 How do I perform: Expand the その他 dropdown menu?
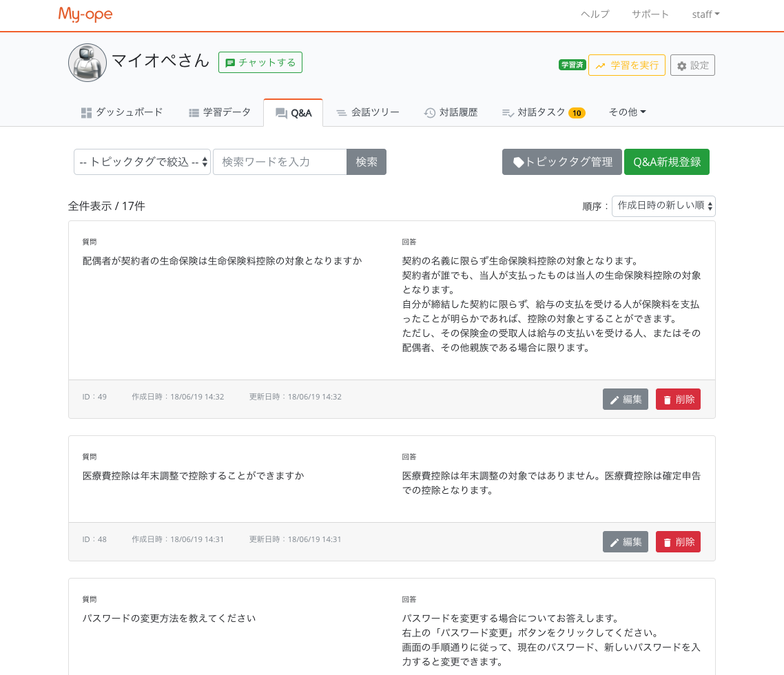[x=627, y=112]
